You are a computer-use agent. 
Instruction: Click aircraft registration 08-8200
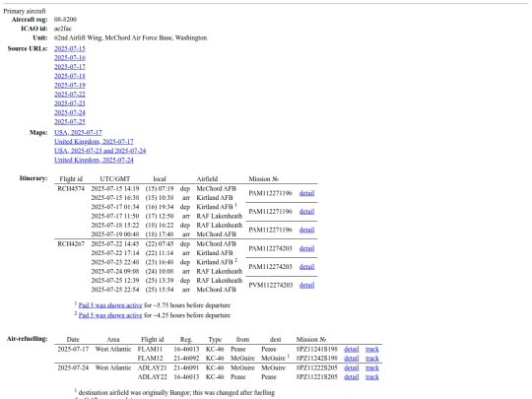(x=65, y=20)
